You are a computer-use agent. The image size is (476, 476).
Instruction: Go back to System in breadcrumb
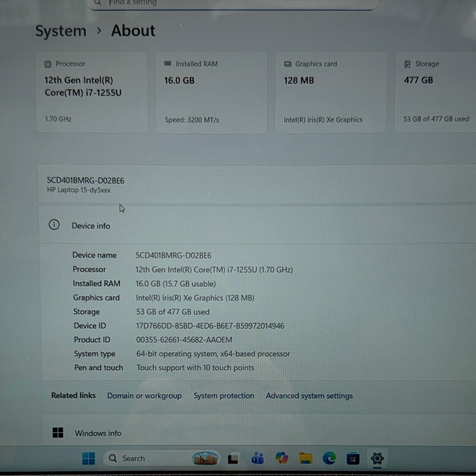61,31
